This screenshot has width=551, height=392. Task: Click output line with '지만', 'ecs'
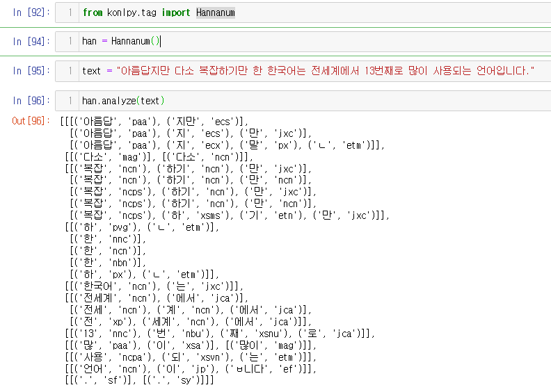coord(154,122)
